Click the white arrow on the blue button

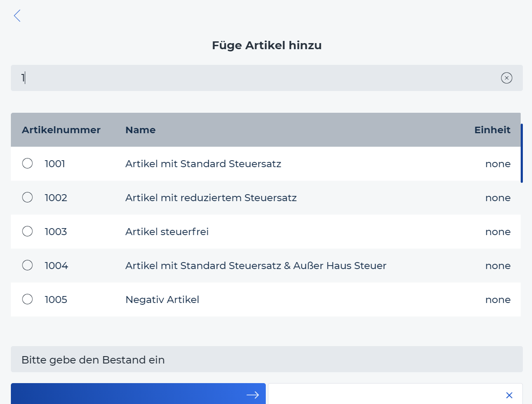(x=252, y=395)
